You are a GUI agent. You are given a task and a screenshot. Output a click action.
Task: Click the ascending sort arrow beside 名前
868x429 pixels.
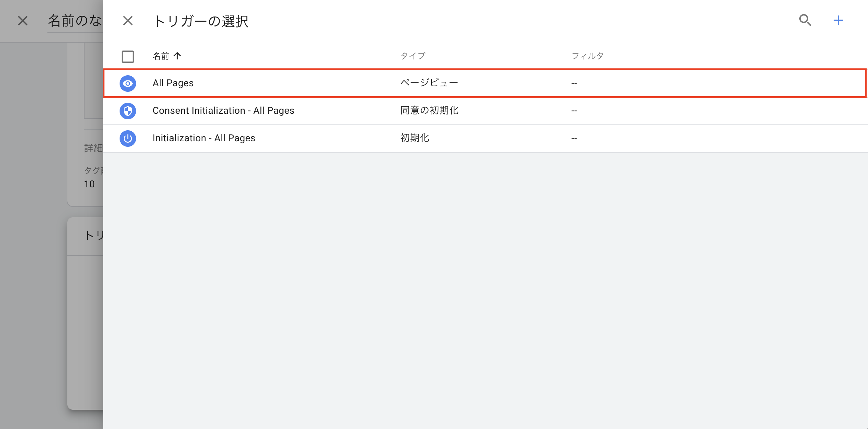point(177,56)
